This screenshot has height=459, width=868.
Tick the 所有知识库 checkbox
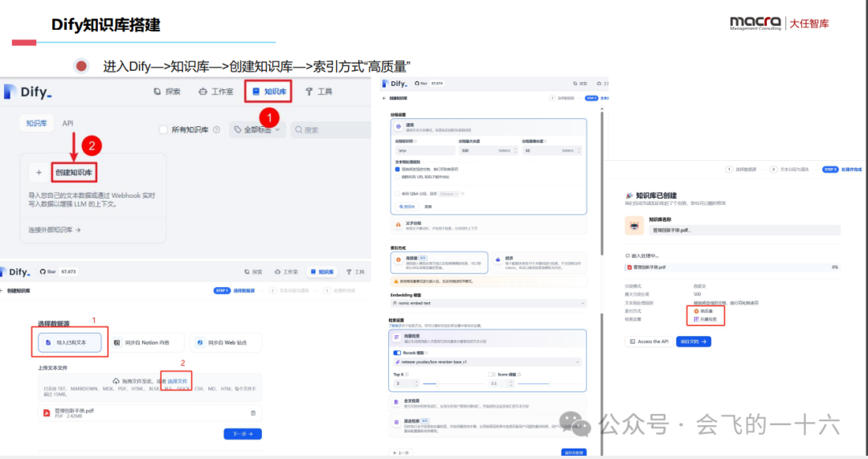[x=163, y=129]
